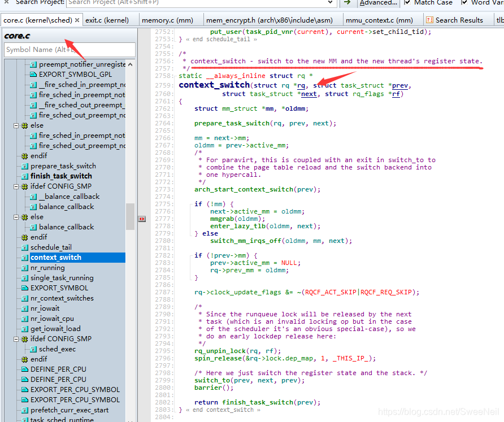Open Advanced search options

click(x=378, y=3)
